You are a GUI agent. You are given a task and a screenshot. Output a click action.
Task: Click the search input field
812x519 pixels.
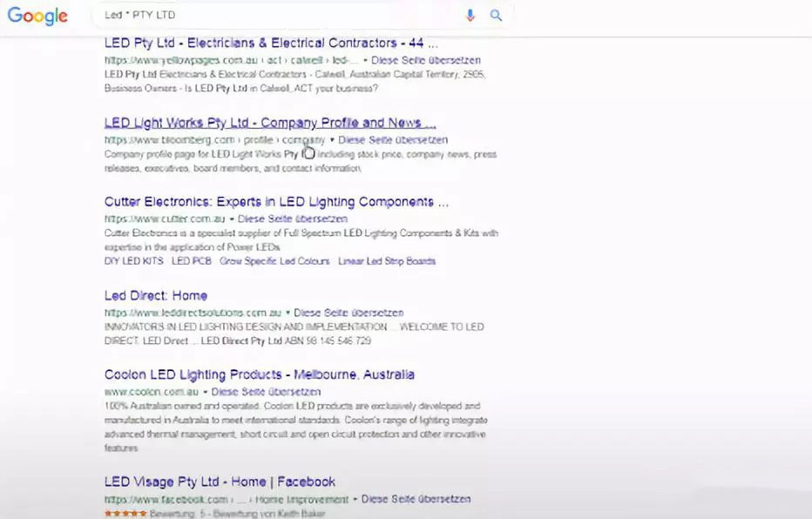coord(261,15)
